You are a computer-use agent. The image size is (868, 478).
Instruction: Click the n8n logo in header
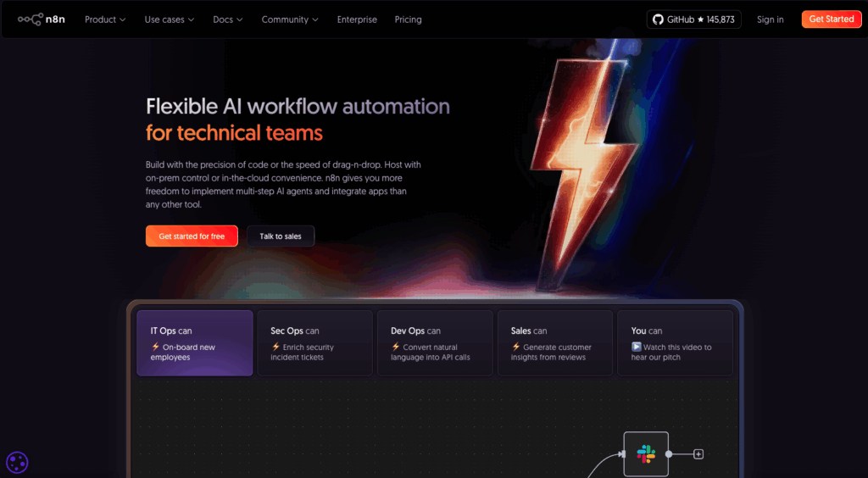(42, 19)
